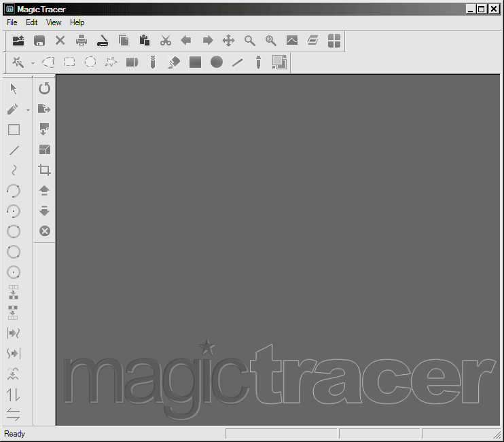Click the horizontal left-right arrows flip icon

13,415
